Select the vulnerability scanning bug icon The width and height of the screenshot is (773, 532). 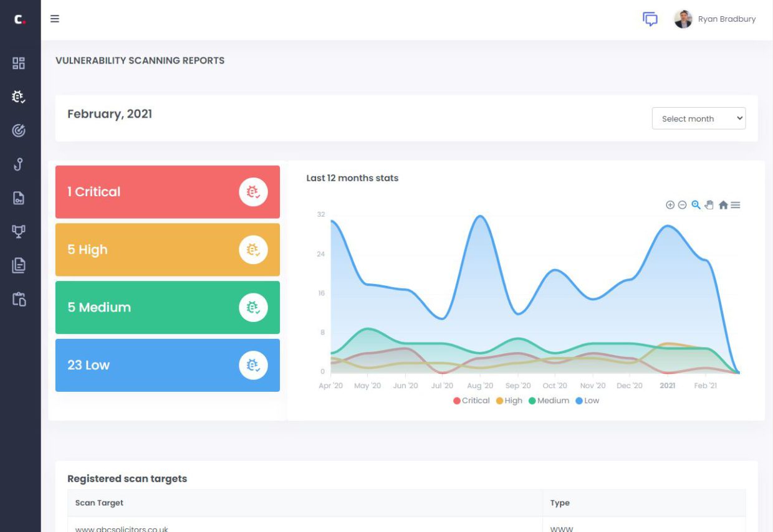[18, 97]
